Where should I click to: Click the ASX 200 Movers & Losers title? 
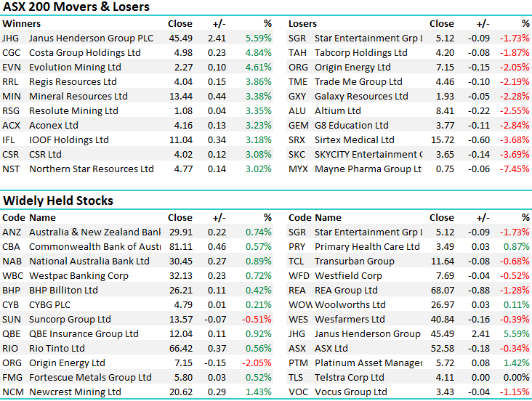tap(76, 7)
